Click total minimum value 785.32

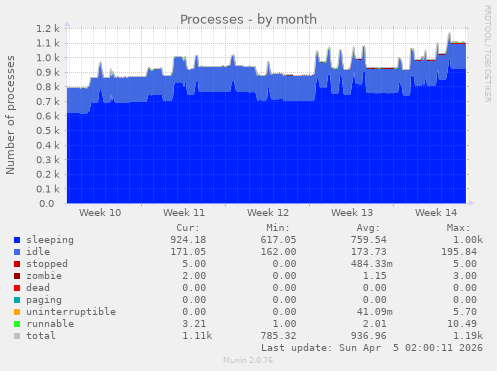tap(278, 336)
